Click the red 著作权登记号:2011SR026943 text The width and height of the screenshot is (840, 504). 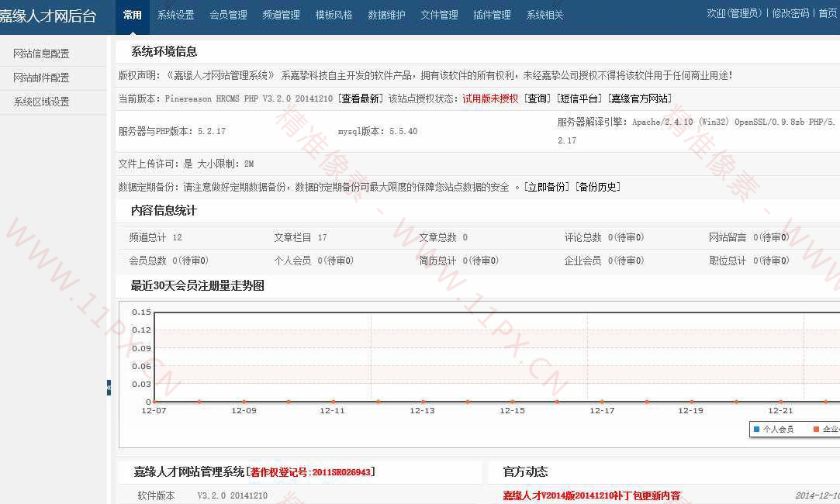pyautogui.click(x=310, y=472)
